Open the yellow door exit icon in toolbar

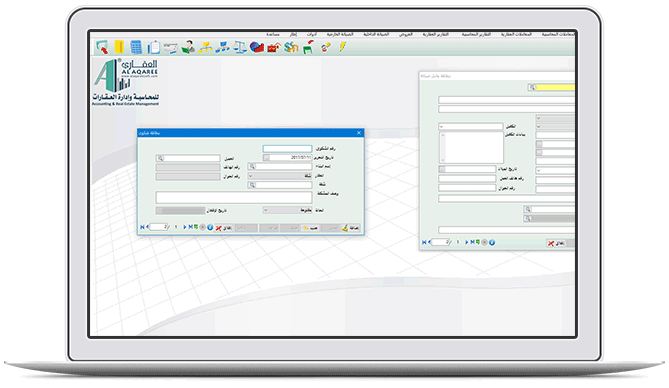[119, 47]
